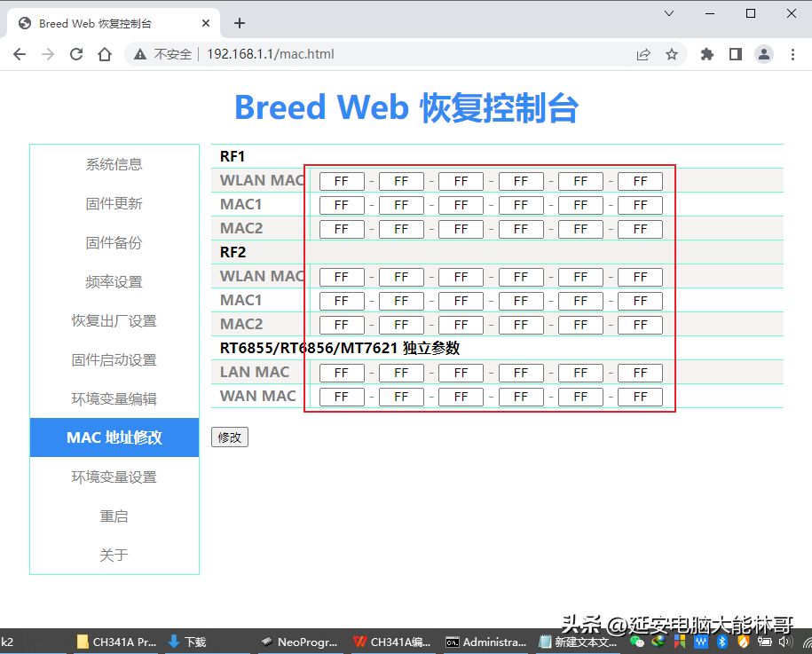Click first byte of RF1 WLAN MAC

(x=342, y=181)
